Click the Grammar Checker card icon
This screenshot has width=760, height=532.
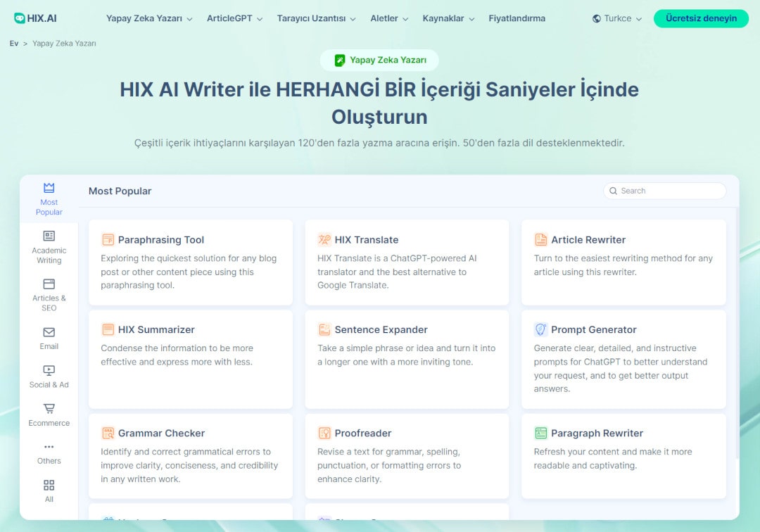coord(108,433)
